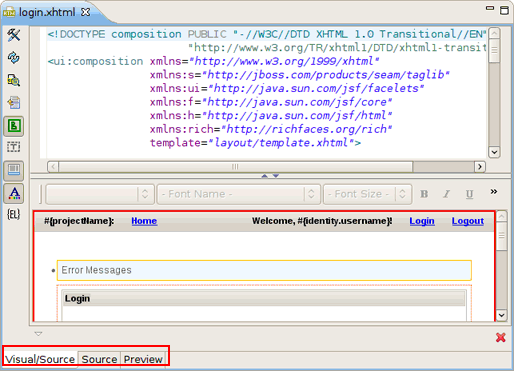This screenshot has height=371, width=514.
Task: Toggle the text formatting 'A' icon
Action: tap(14, 193)
